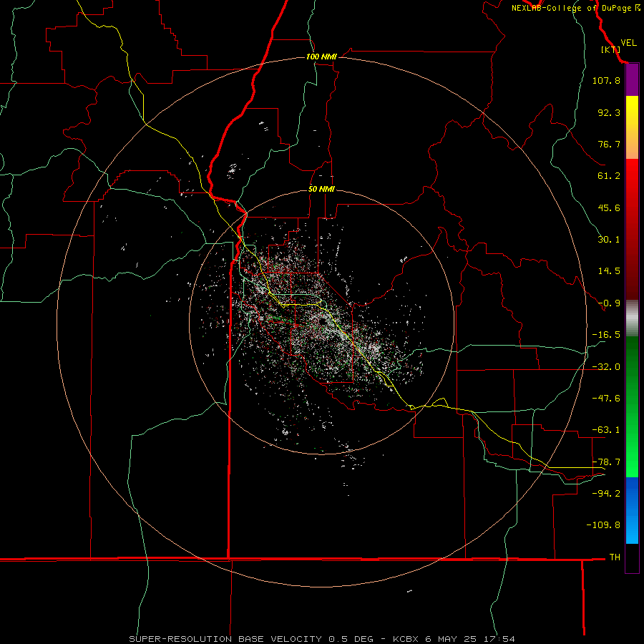Click the blue segment of the color bar
Viewport: 644px width, 644px height.
pos(632,510)
